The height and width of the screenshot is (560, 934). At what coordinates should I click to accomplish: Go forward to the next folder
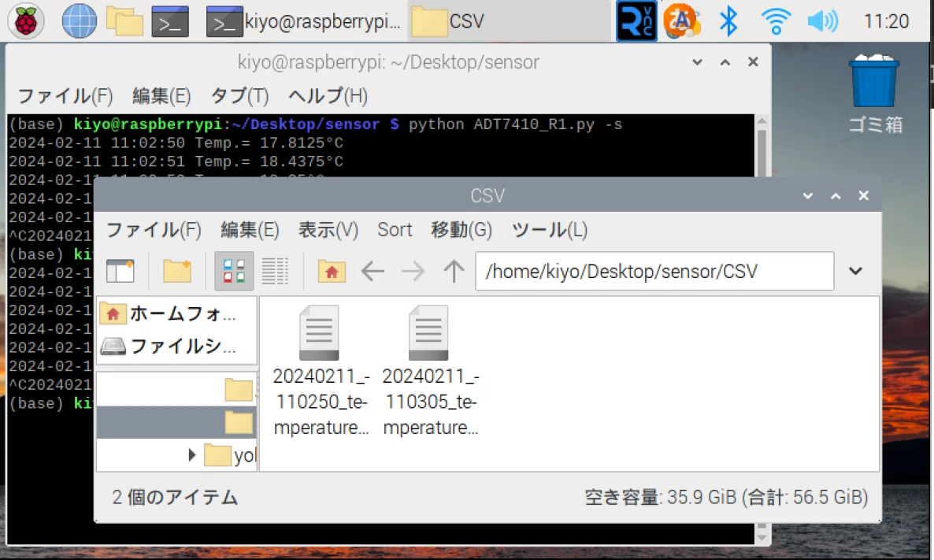[x=413, y=271]
